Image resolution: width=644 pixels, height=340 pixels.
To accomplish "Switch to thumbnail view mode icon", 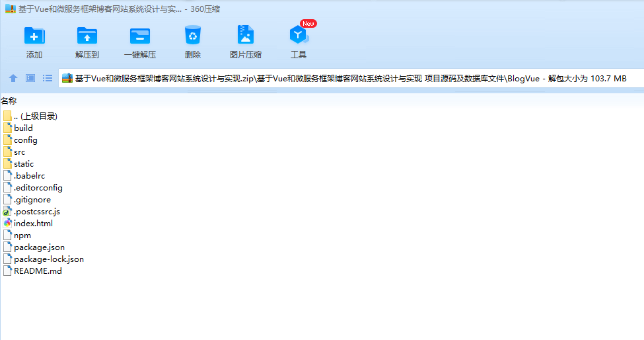I will click(x=30, y=78).
